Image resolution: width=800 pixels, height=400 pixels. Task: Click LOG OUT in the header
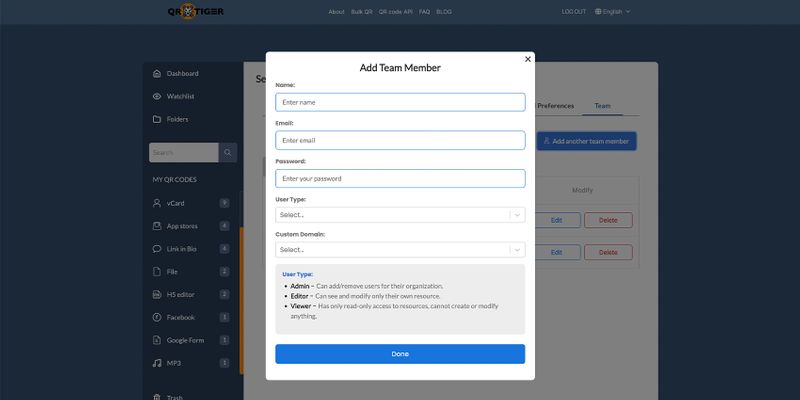pos(574,12)
